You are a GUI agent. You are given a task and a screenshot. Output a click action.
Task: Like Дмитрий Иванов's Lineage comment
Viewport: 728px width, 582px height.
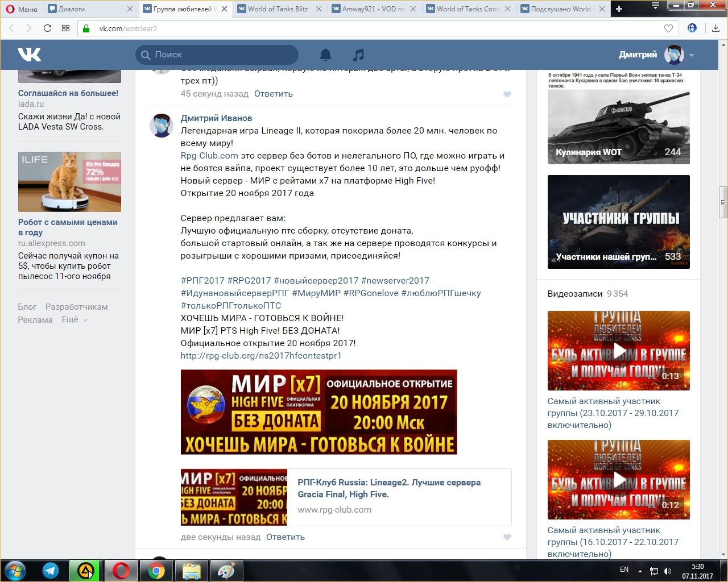[x=507, y=537]
